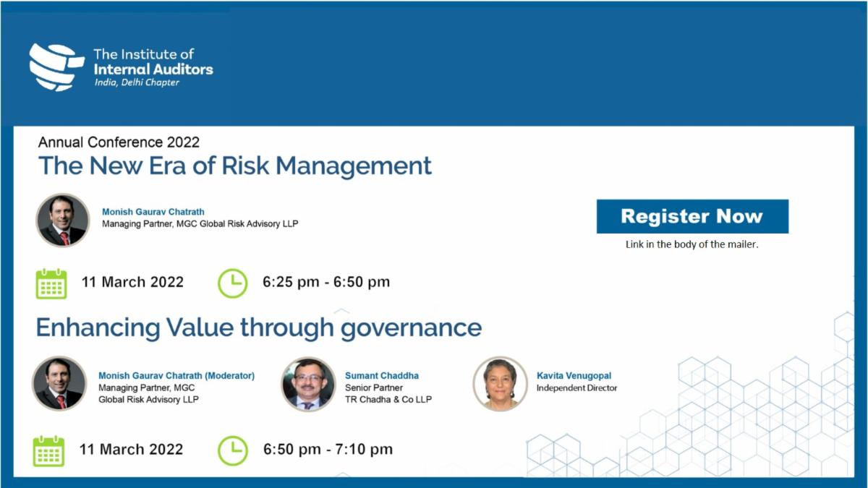
Task: Select Monish Chatrath's photo under Risk Management
Action: pyautogui.click(x=63, y=221)
